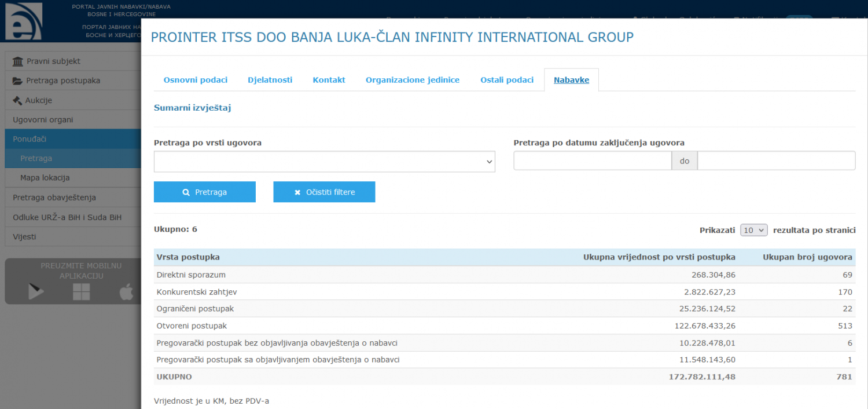Click total value 172.782.111,48

703,377
